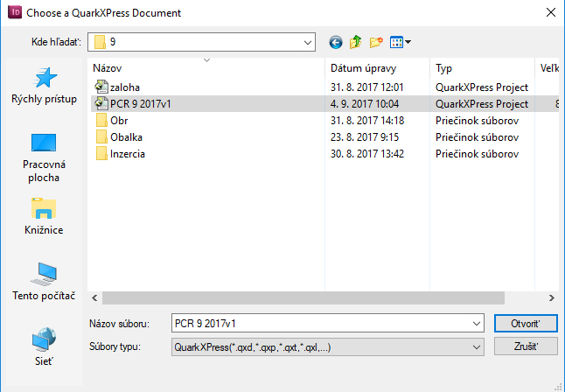Screen dimensions: 565x392
Task: Select the zaloha QuarkXPress file
Action: (x=124, y=87)
